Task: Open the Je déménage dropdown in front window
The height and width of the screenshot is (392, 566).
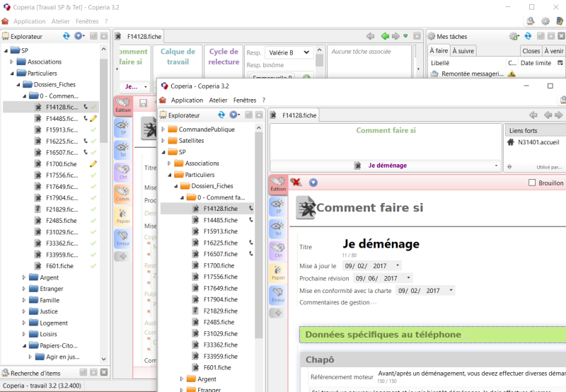Action: [496, 166]
